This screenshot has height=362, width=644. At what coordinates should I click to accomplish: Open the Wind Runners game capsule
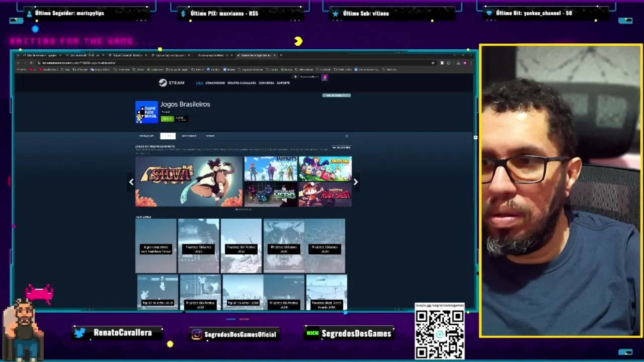click(271, 168)
